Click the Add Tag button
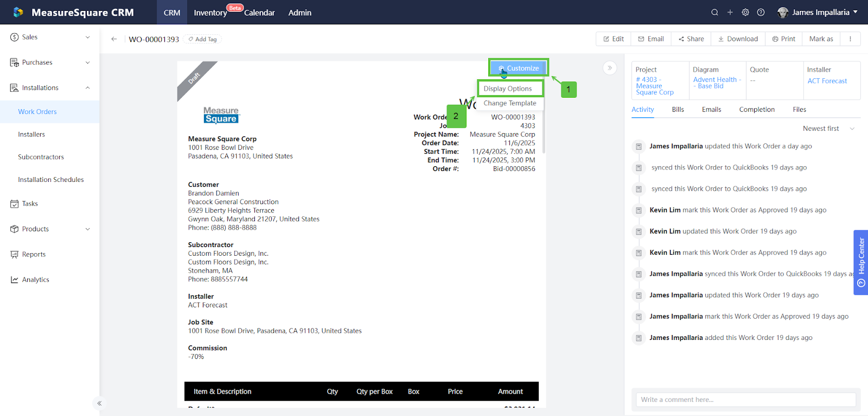 [202, 39]
